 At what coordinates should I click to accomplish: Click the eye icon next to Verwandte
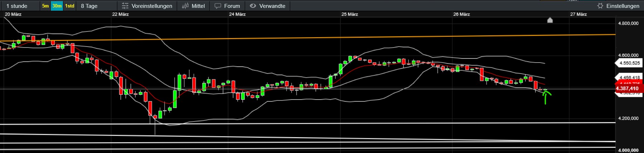click(253, 6)
